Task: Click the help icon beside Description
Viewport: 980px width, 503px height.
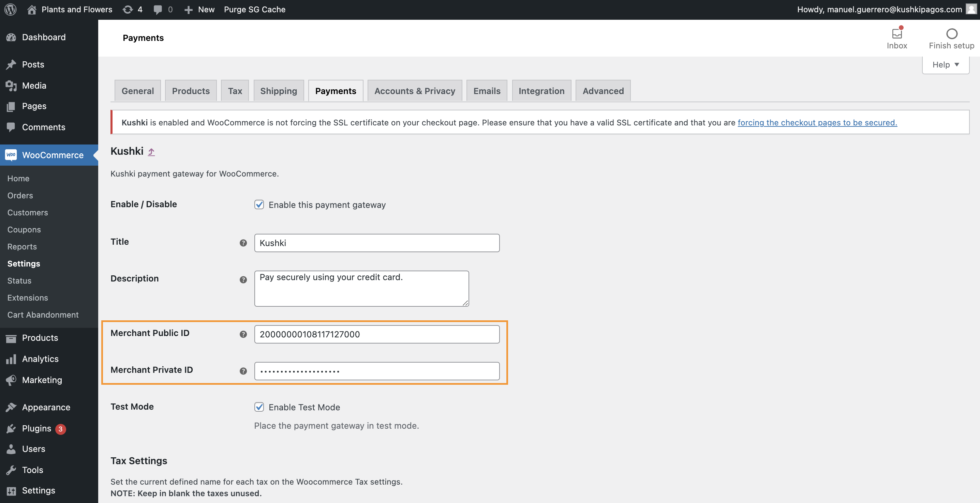Action: (243, 280)
